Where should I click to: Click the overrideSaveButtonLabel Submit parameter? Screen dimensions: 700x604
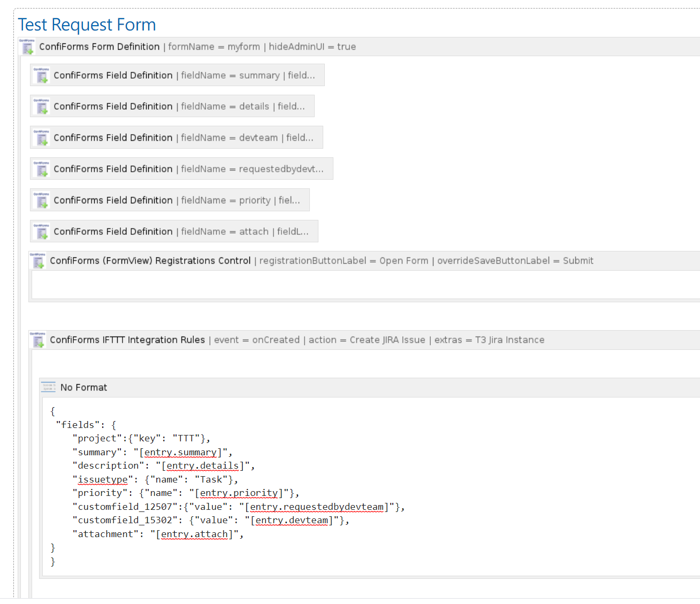(515, 261)
